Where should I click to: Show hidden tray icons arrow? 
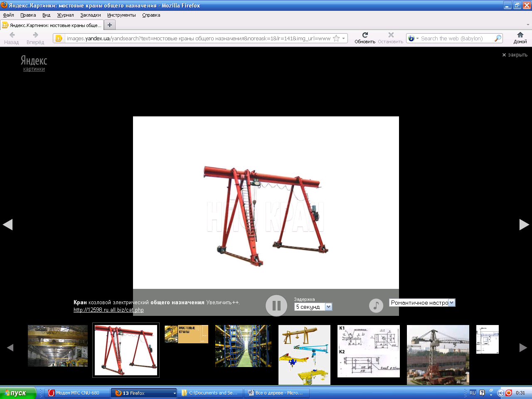click(500, 393)
